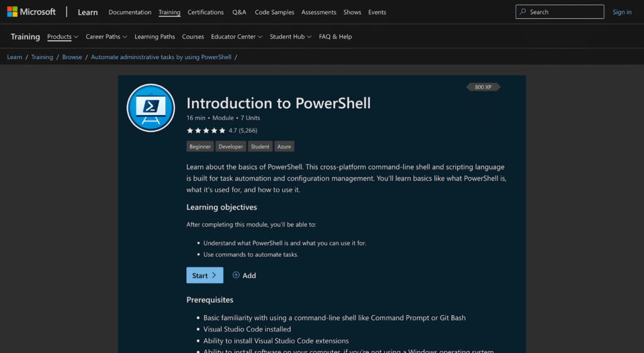
Task: Click the arrow on Start button
Action: 214,276
